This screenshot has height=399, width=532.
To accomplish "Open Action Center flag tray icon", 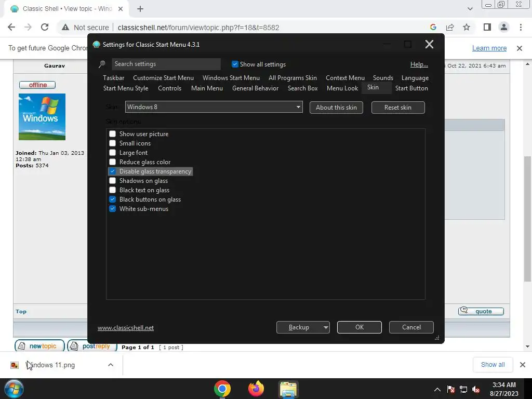I will click(x=450, y=390).
